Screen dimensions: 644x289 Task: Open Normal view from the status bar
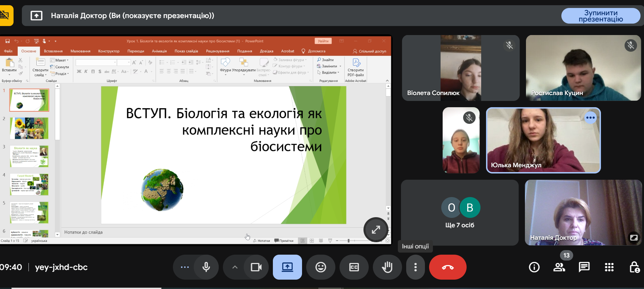click(x=303, y=240)
